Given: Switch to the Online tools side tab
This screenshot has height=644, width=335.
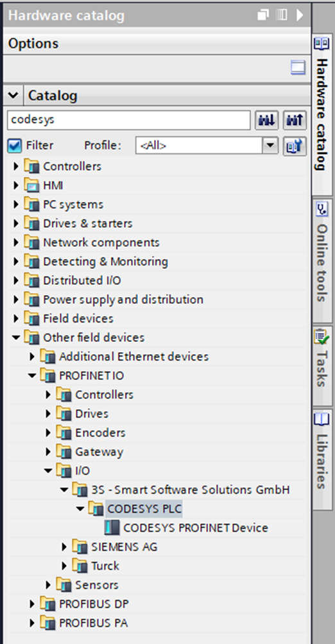Looking at the screenshot, I should pos(322,260).
